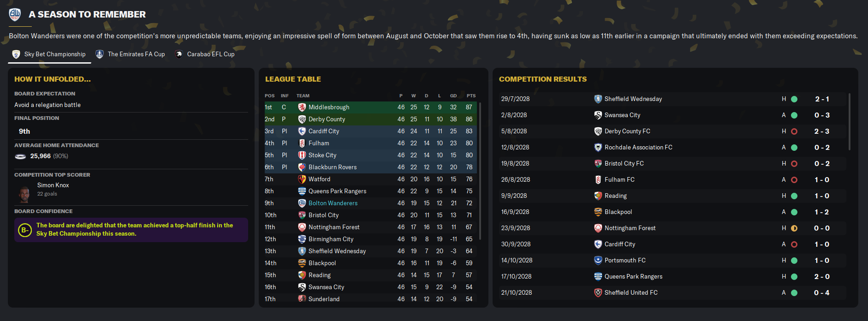Open the Nottingham Forest 0-0 result
Viewport: 868px width, 321px height.
[x=821, y=228]
